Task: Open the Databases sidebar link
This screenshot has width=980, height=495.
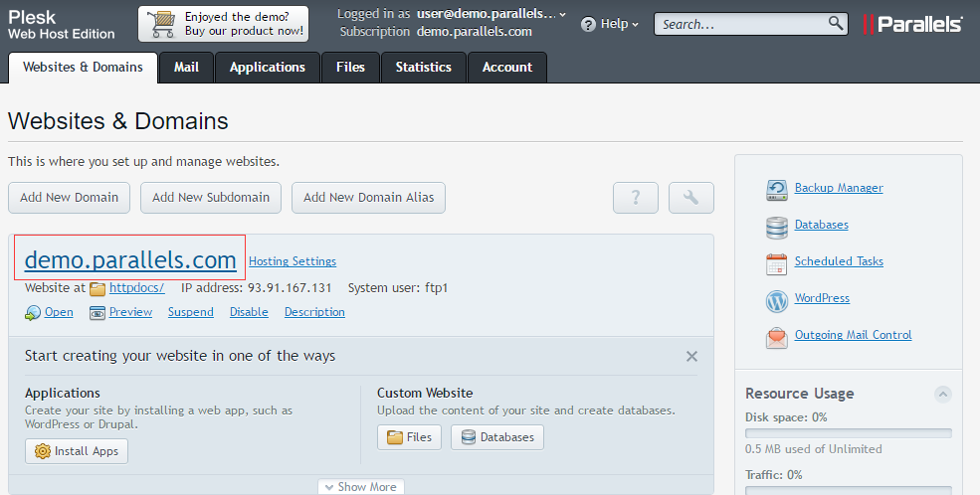Action: 821,225
